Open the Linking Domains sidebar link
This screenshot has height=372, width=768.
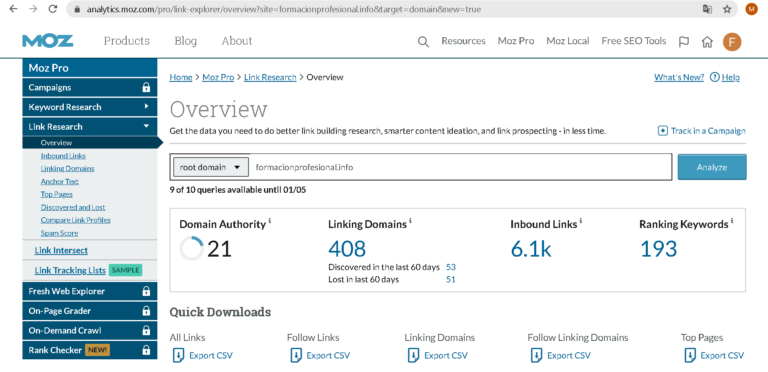coord(68,168)
